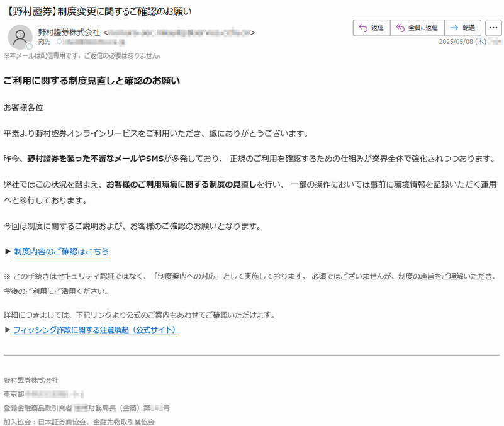Click footer company name 野村證券株式会社

pos(31,380)
